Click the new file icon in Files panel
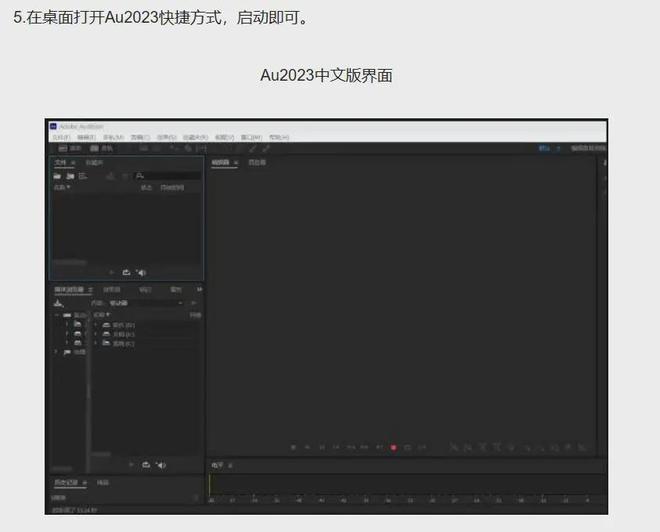Image resolution: width=660 pixels, height=532 pixels. pyautogui.click(x=83, y=176)
